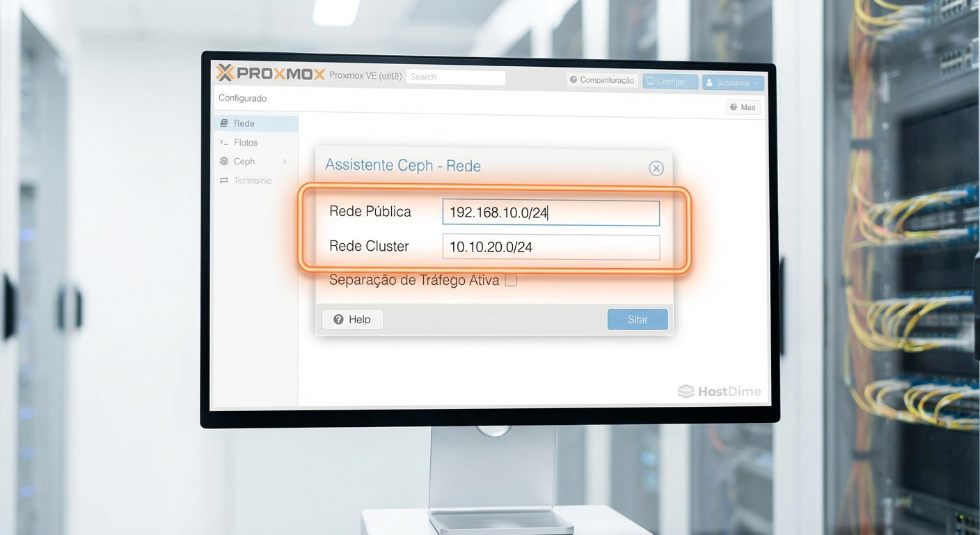The height and width of the screenshot is (535, 980).
Task: Click the Rede network icon in sidebar
Action: coord(224,123)
